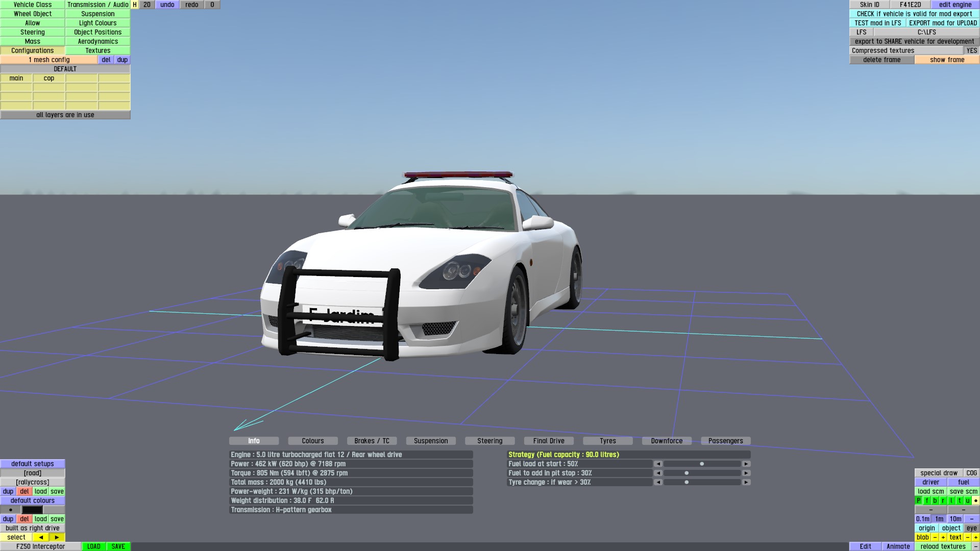Click EXPORT mod for UPLOAD

coord(943,23)
